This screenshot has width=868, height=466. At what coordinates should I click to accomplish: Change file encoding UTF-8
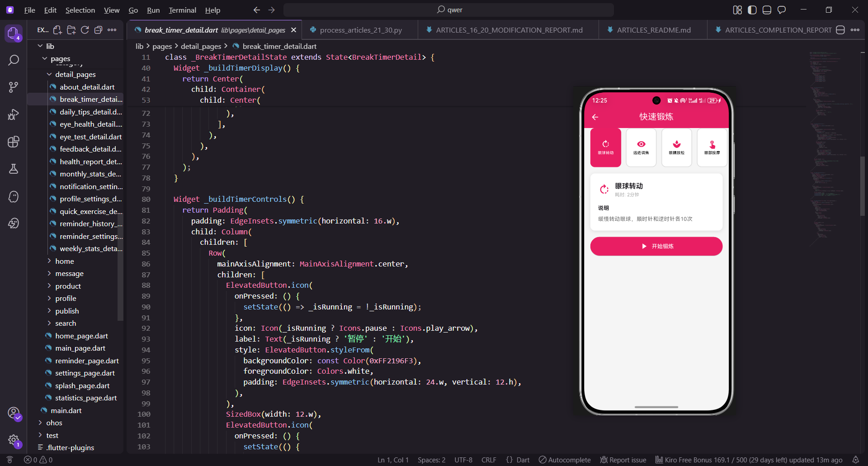463,460
